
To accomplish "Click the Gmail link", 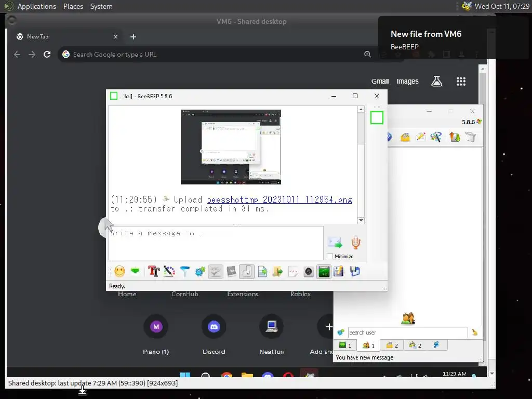I will click(x=380, y=82).
